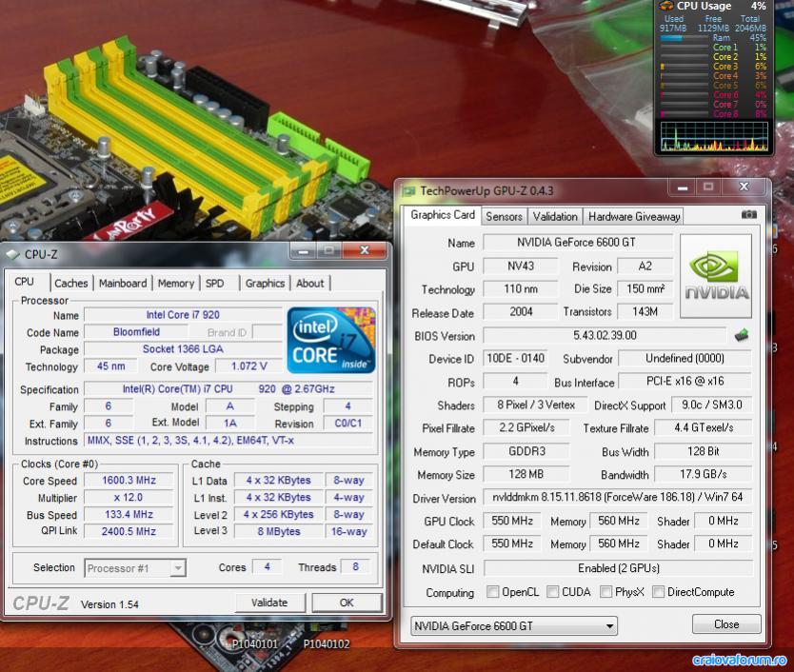The height and width of the screenshot is (672, 794).
Task: Click the P1040102 desktop file label
Action: coord(327,644)
